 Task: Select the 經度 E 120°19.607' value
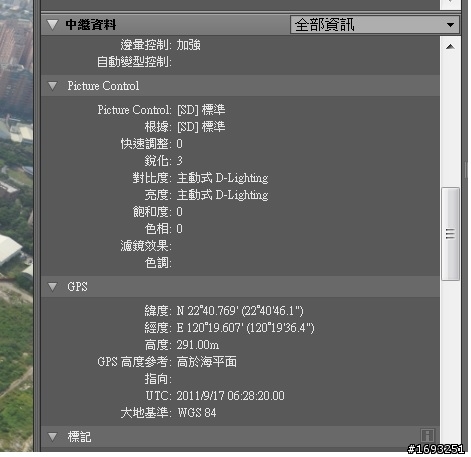246,328
